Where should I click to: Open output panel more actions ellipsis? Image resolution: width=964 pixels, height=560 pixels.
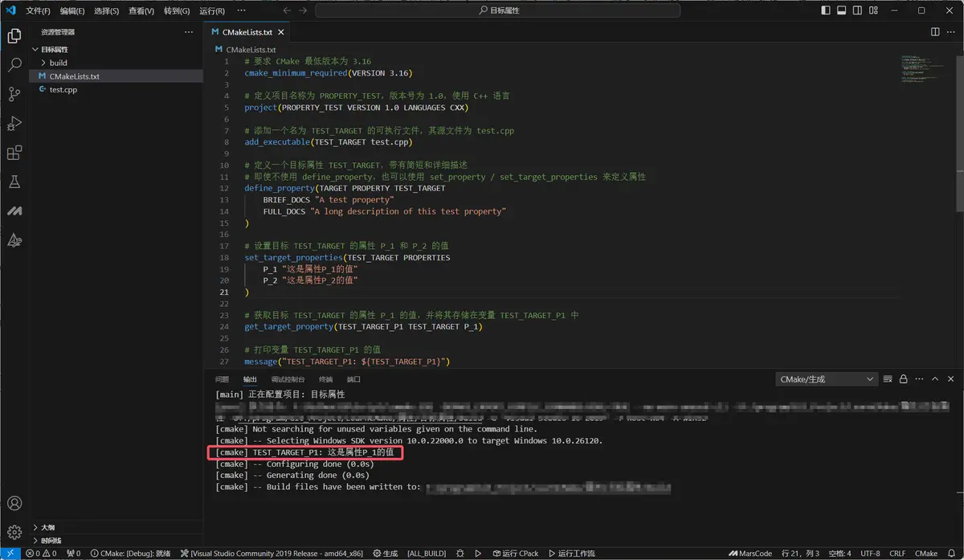click(x=918, y=379)
